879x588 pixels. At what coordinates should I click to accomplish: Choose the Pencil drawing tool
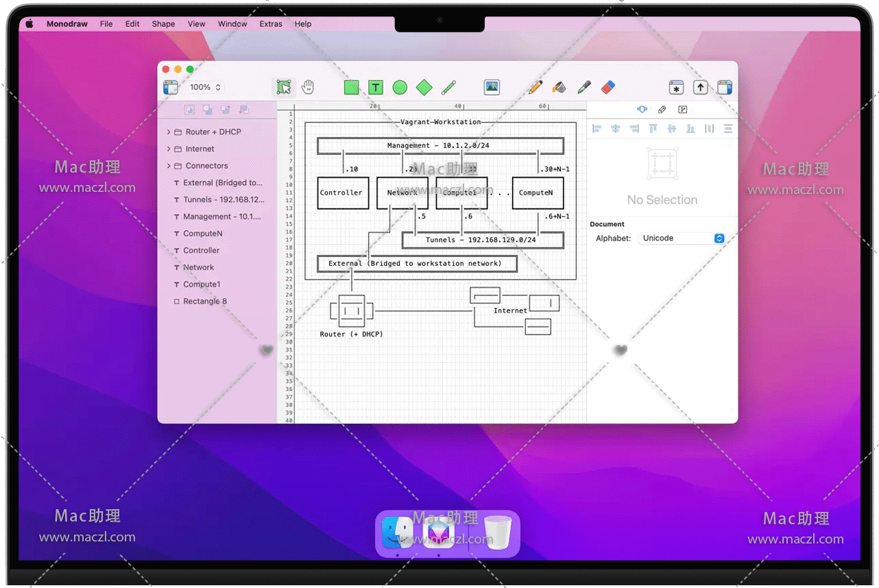tap(535, 87)
